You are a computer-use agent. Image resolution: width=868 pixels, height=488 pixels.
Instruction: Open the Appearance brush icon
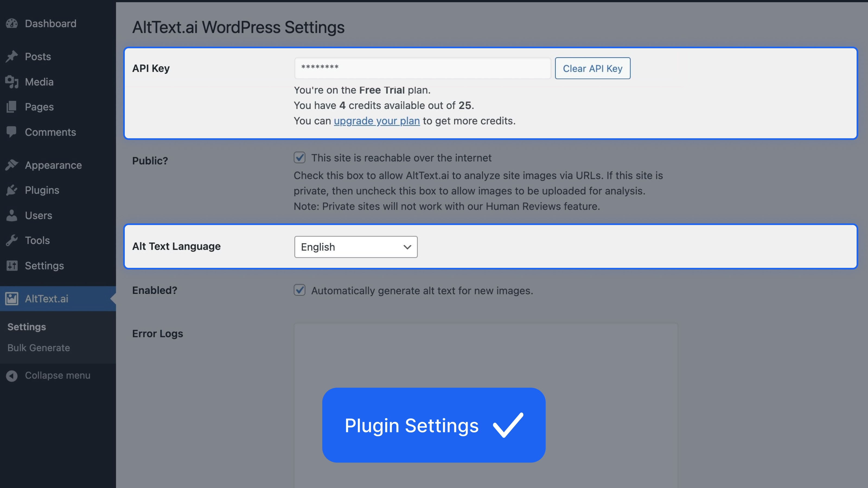pos(12,165)
